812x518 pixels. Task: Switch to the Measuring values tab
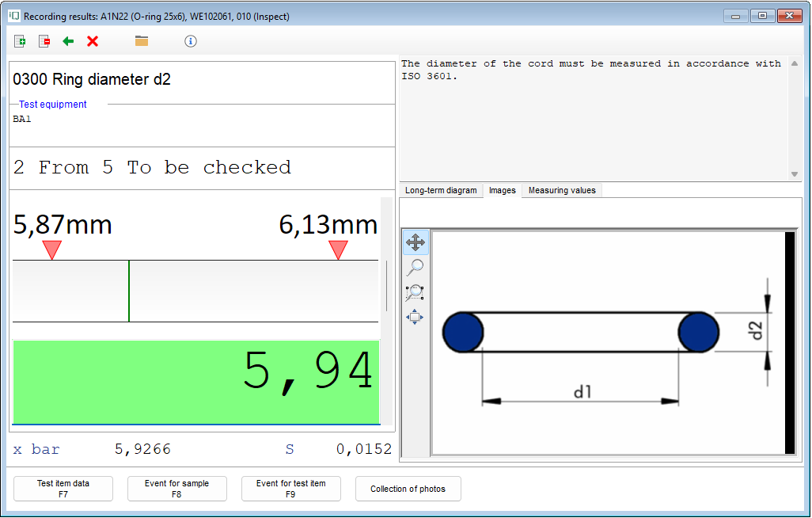562,190
